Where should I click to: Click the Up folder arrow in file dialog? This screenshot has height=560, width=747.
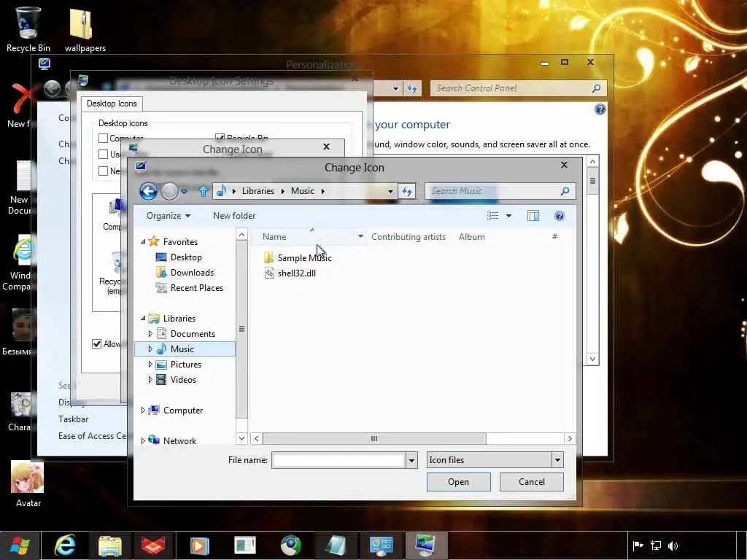pyautogui.click(x=204, y=192)
